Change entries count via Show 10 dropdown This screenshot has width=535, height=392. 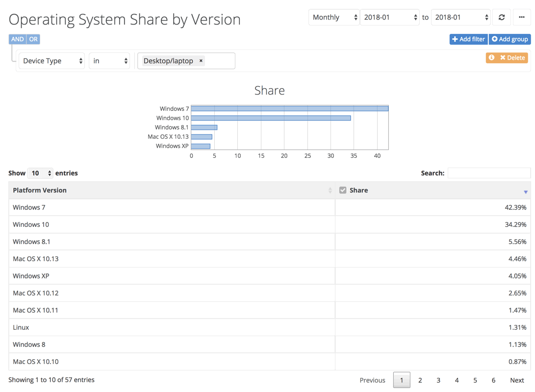click(x=40, y=173)
